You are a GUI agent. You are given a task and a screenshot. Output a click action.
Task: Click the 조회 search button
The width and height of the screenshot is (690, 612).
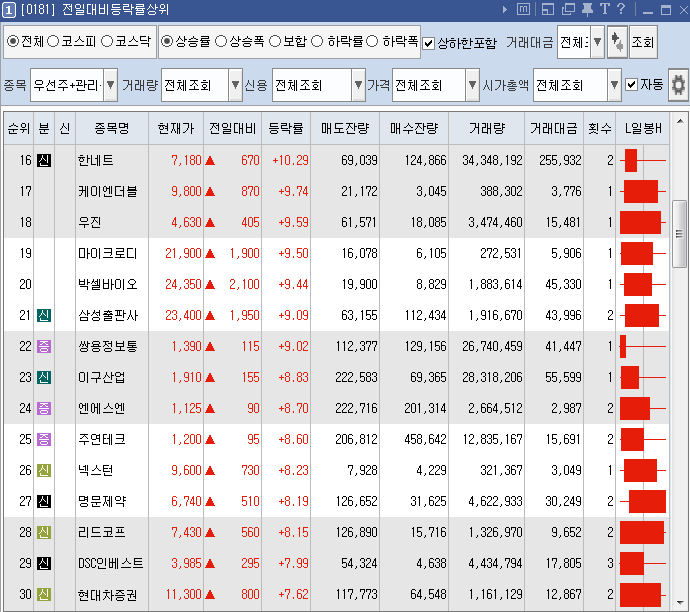[x=643, y=42]
